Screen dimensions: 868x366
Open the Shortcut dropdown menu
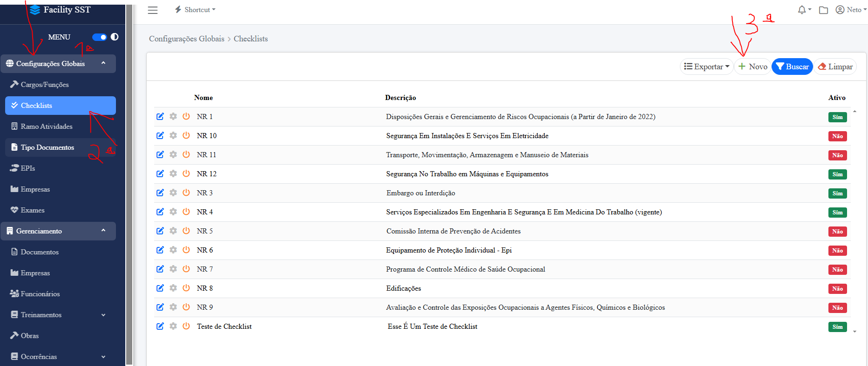pos(195,10)
